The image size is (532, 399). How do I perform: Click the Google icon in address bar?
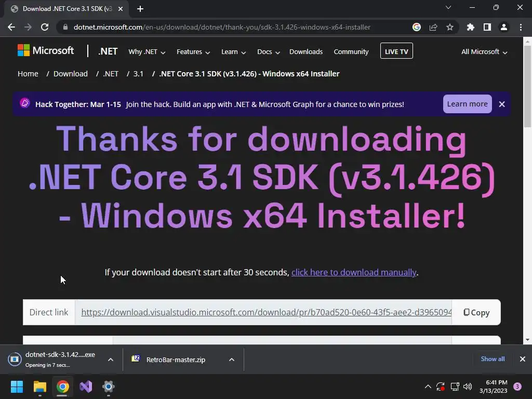tap(417, 27)
